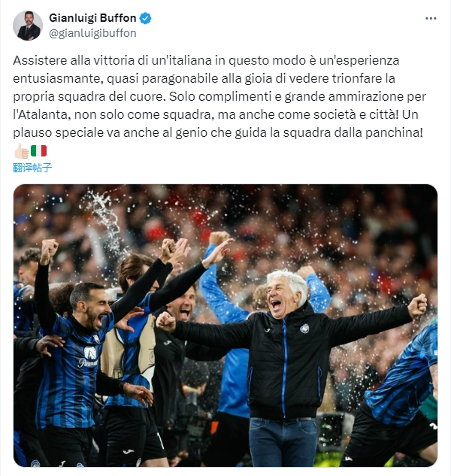
Task: Open the Gianluigi Buffon display name
Action: [x=92, y=18]
